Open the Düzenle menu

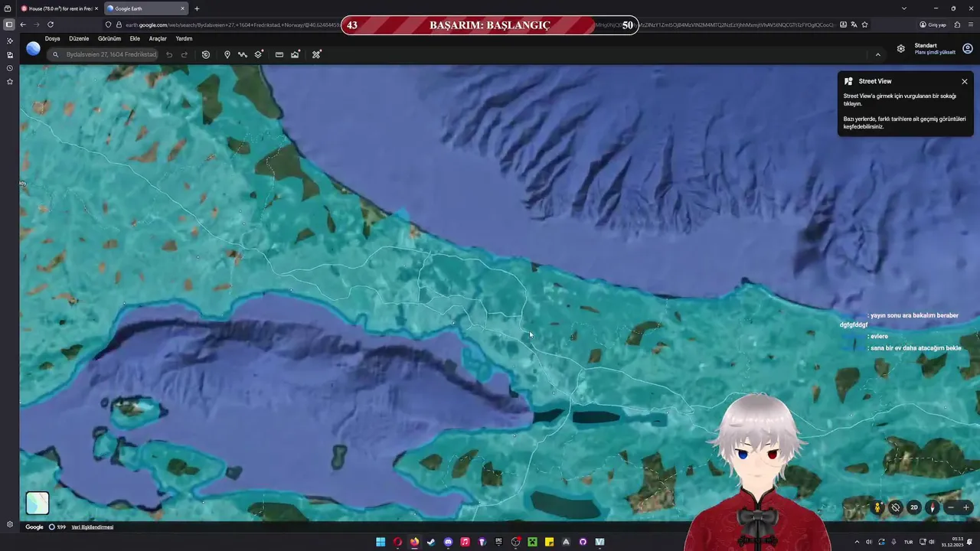[x=79, y=38]
